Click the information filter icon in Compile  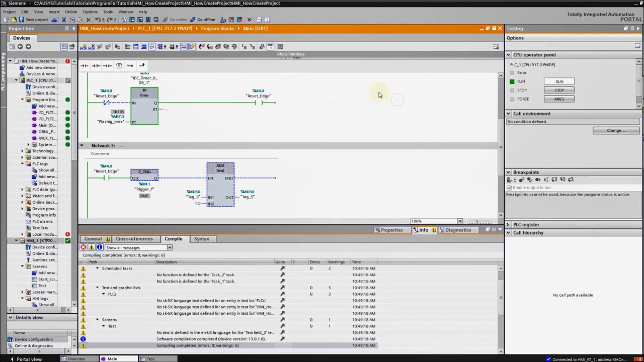(99, 247)
